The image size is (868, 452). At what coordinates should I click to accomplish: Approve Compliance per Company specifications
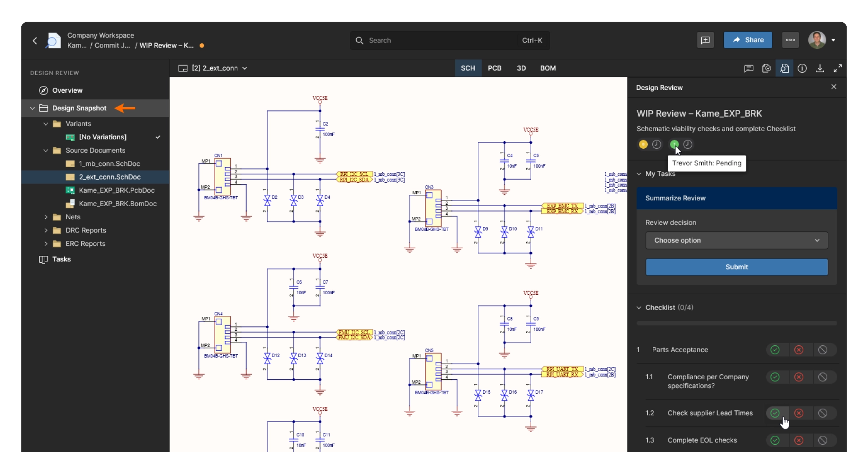point(775,377)
